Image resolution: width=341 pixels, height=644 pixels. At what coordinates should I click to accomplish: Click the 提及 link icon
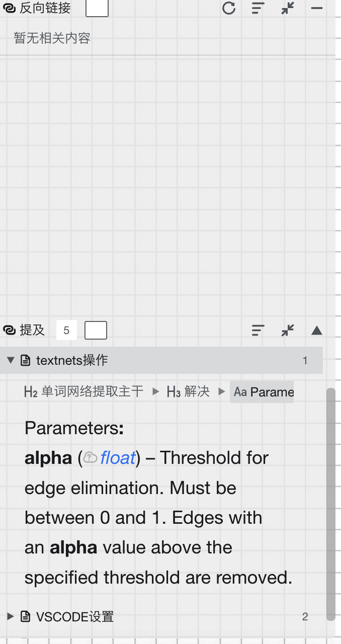pos(9,330)
